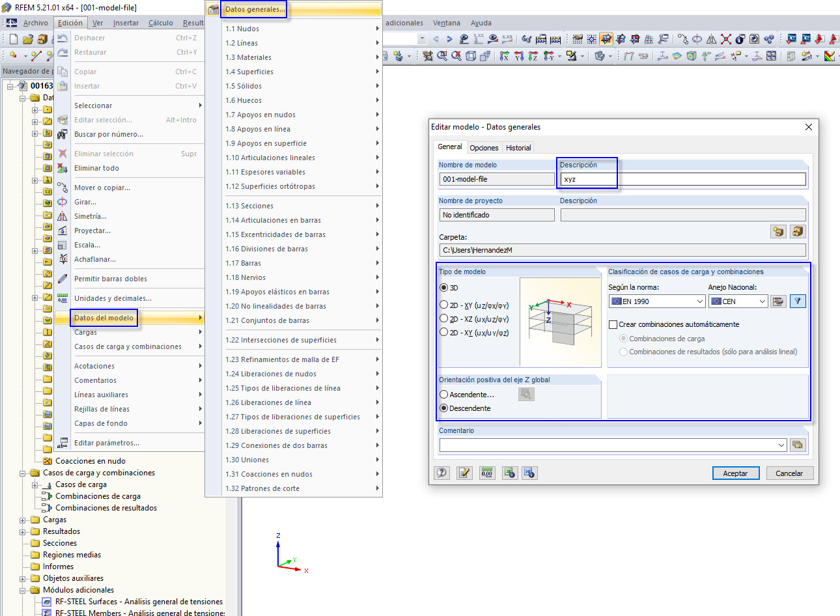The height and width of the screenshot is (616, 840).
Task: Open units and decimals icon in dialog footer
Action: point(486,473)
